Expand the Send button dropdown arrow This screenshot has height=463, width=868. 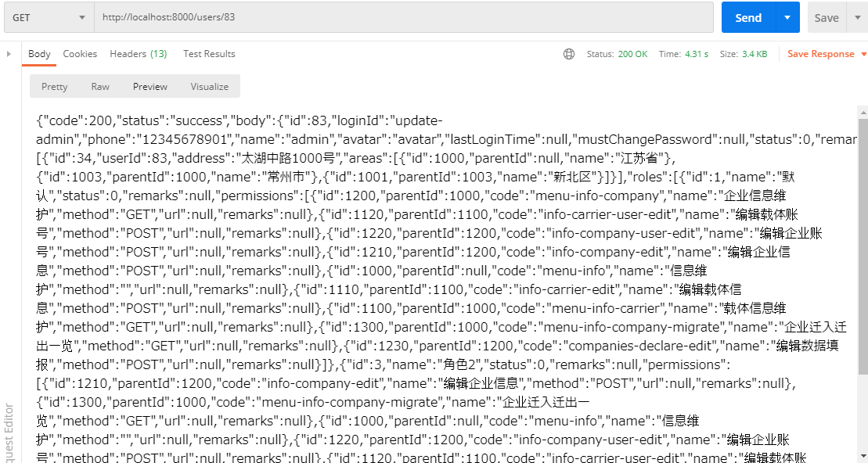coord(787,17)
